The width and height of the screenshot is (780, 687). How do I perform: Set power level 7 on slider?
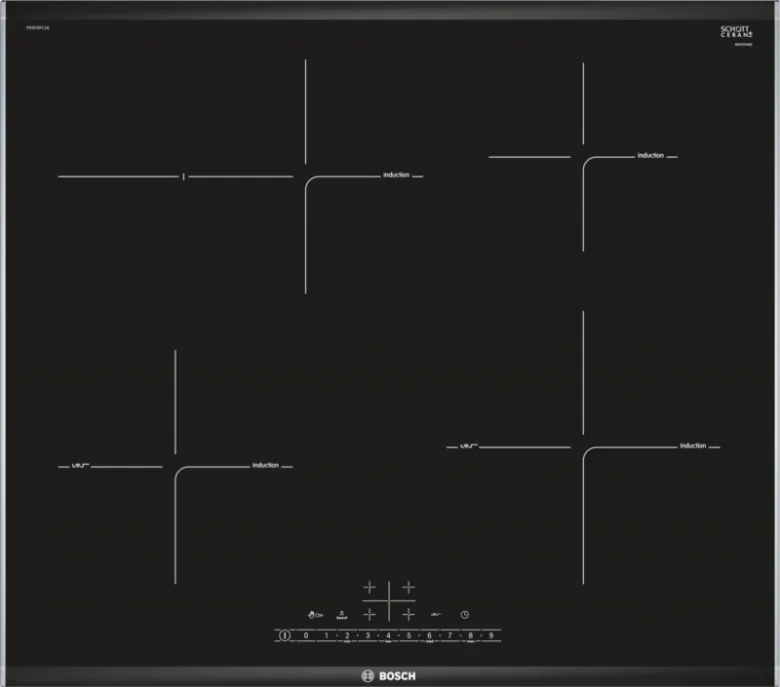pyautogui.click(x=450, y=635)
